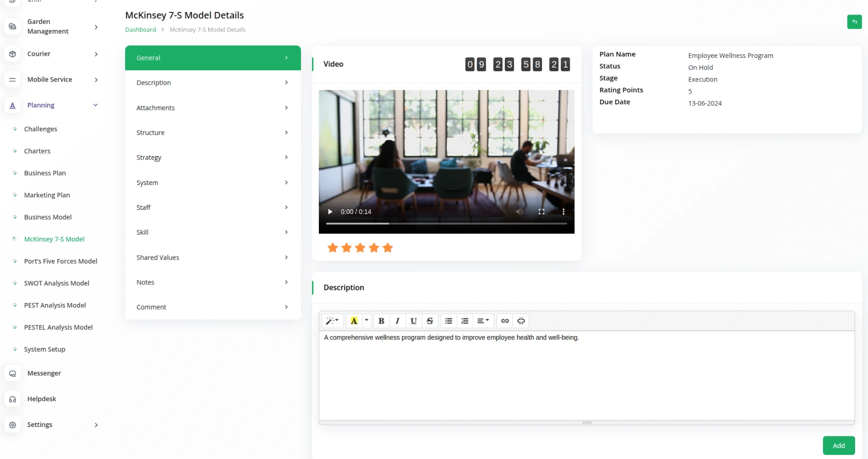Image resolution: width=868 pixels, height=459 pixels.
Task: Click the third rating star
Action: 360,248
